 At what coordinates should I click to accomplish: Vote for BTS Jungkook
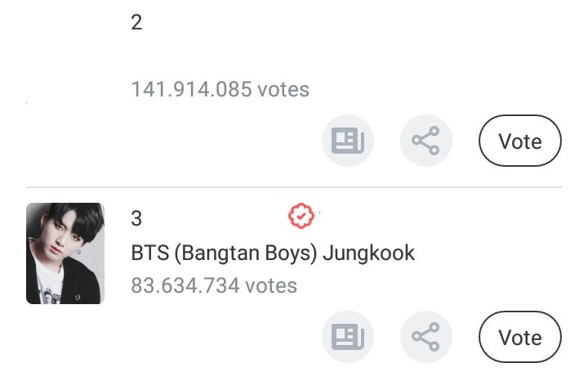[x=520, y=337]
